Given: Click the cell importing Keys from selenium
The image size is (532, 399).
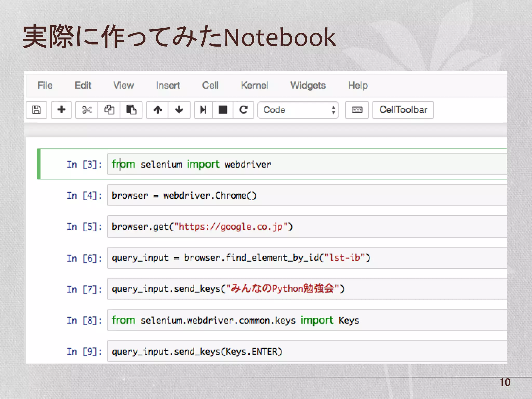Looking at the screenshot, I should click(x=307, y=320).
